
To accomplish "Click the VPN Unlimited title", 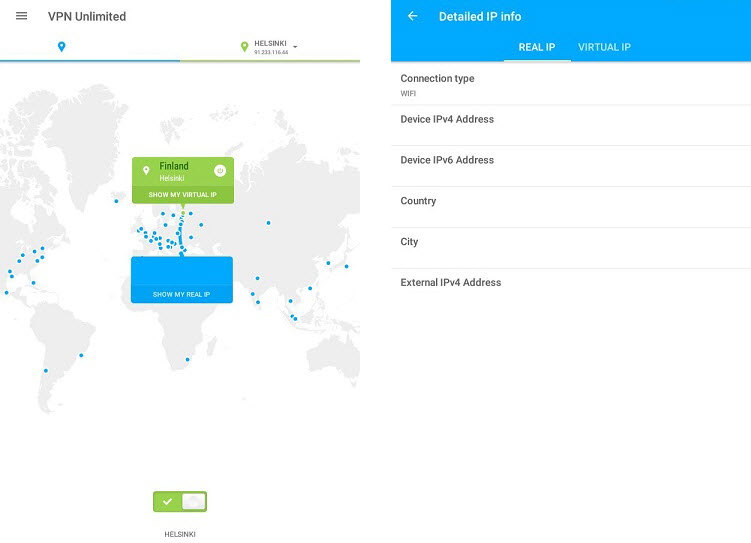I will pos(87,16).
